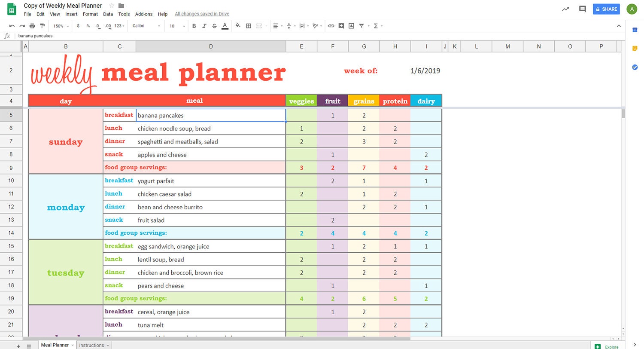Open the font size dropdown
The image size is (644, 349).
click(x=176, y=26)
